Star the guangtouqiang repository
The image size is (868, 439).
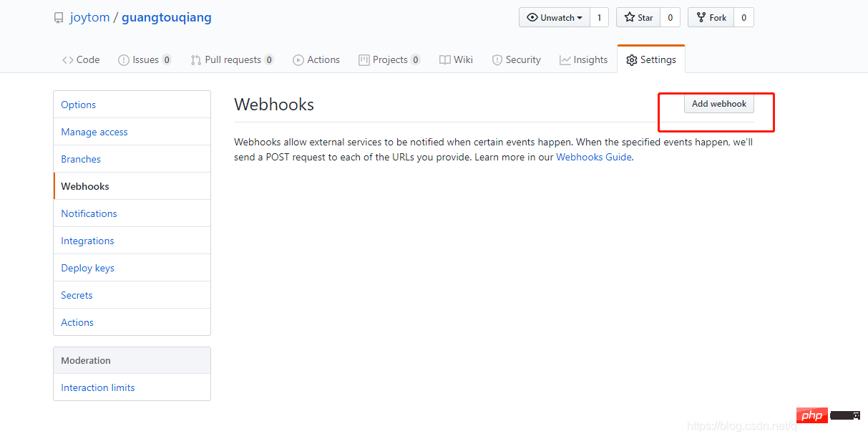coord(638,18)
